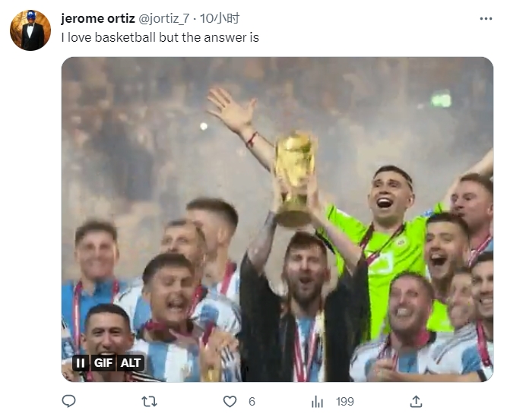
Task: Open the view analytics bar-chart icon
Action: pos(318,401)
